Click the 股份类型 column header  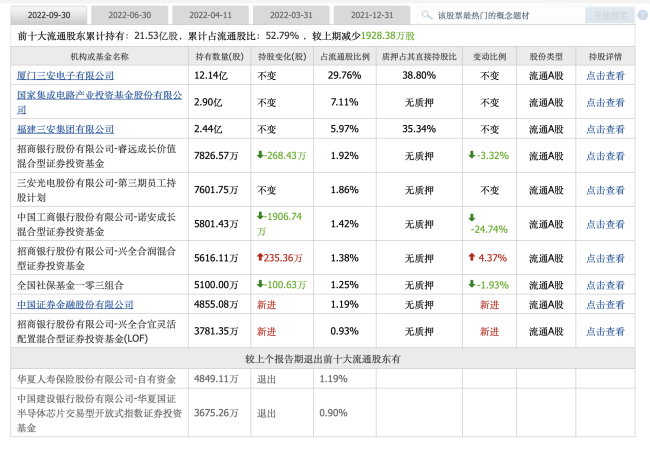coord(546,57)
